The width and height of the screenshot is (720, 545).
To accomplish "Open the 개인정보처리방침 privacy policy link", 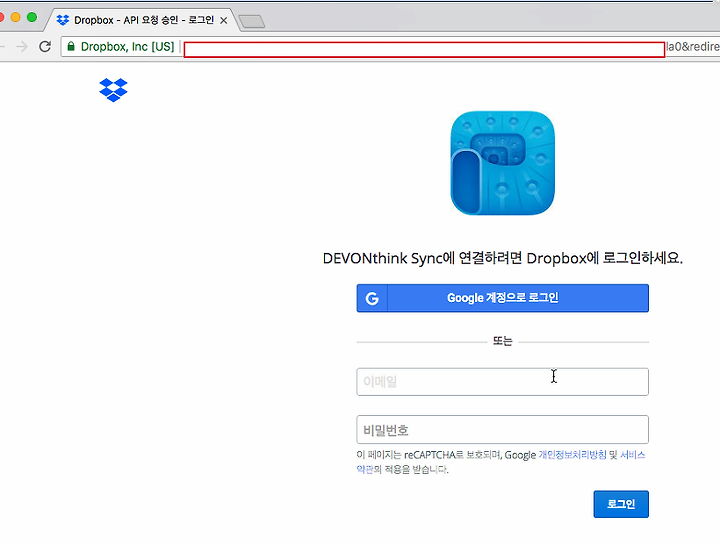I will point(572,455).
